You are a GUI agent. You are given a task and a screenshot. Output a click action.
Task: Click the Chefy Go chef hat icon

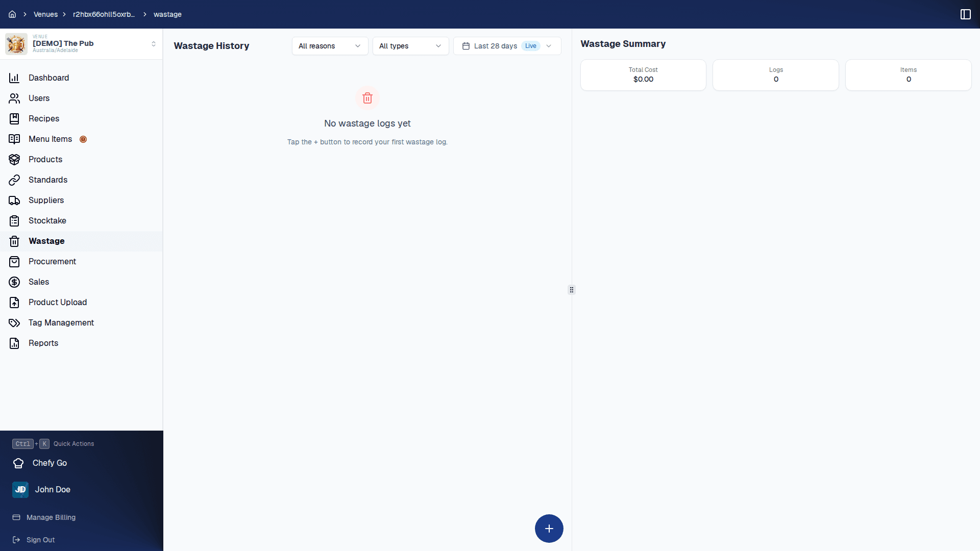18,463
